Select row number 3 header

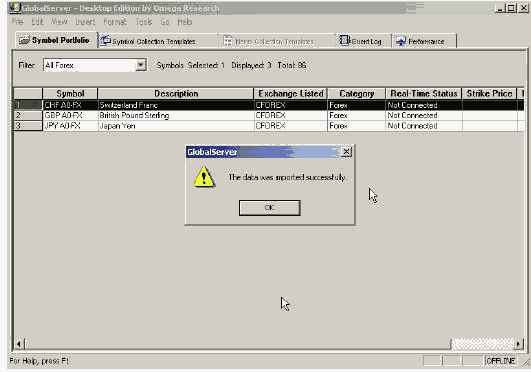pos(28,126)
